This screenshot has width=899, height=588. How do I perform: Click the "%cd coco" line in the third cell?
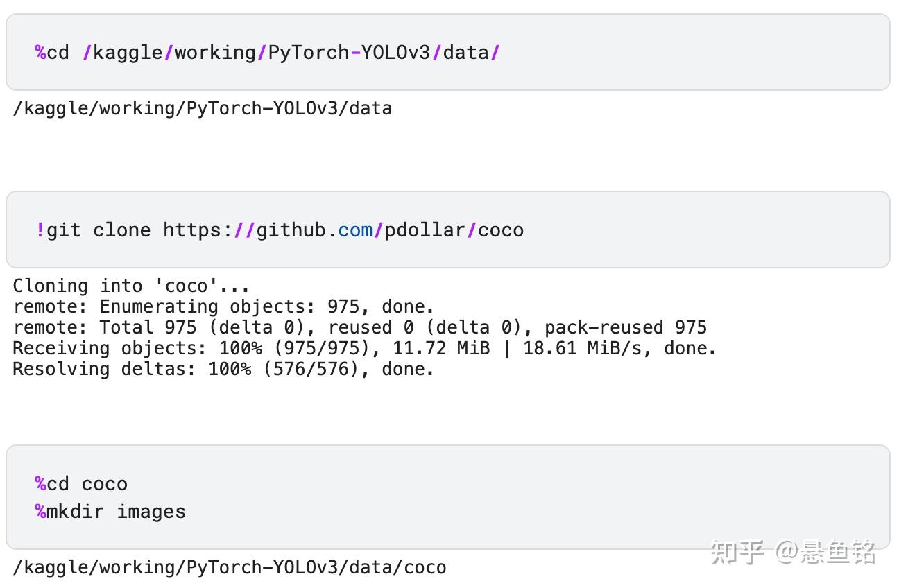[x=82, y=484]
